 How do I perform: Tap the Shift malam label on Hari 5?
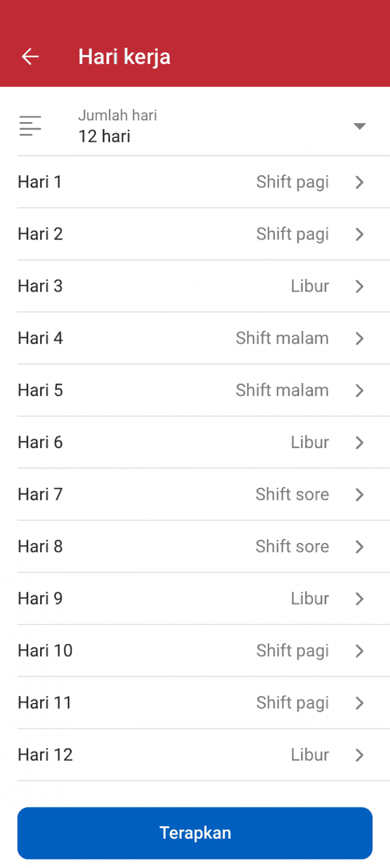[282, 390]
